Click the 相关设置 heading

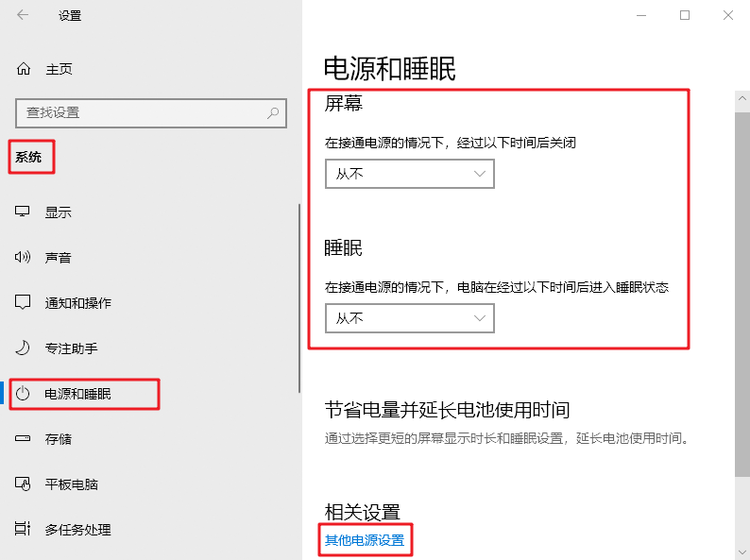coord(362,512)
